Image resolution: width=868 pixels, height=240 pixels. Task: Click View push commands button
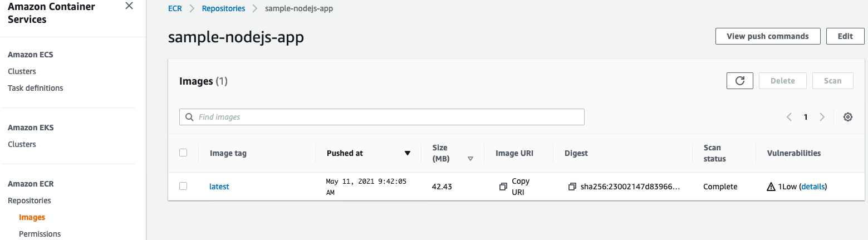(767, 36)
